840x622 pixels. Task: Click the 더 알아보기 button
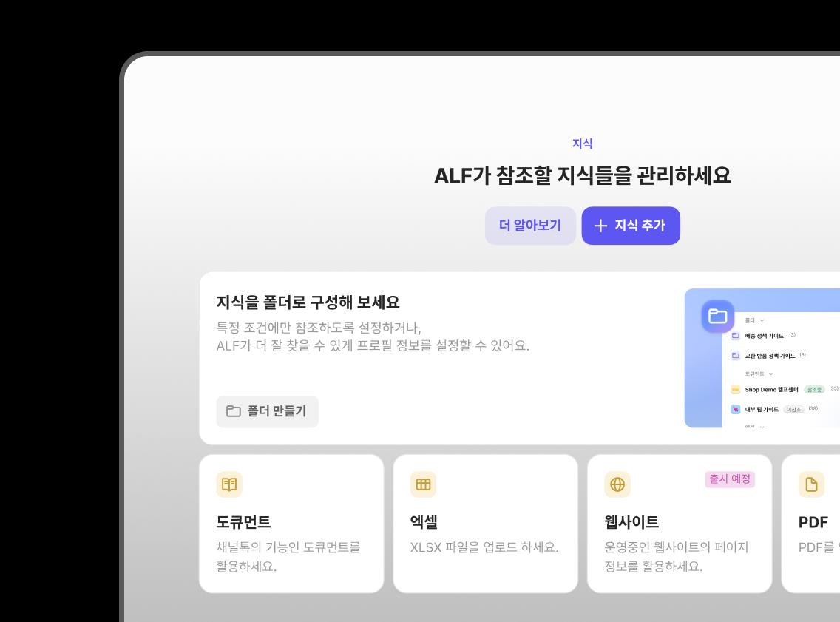[530, 226]
